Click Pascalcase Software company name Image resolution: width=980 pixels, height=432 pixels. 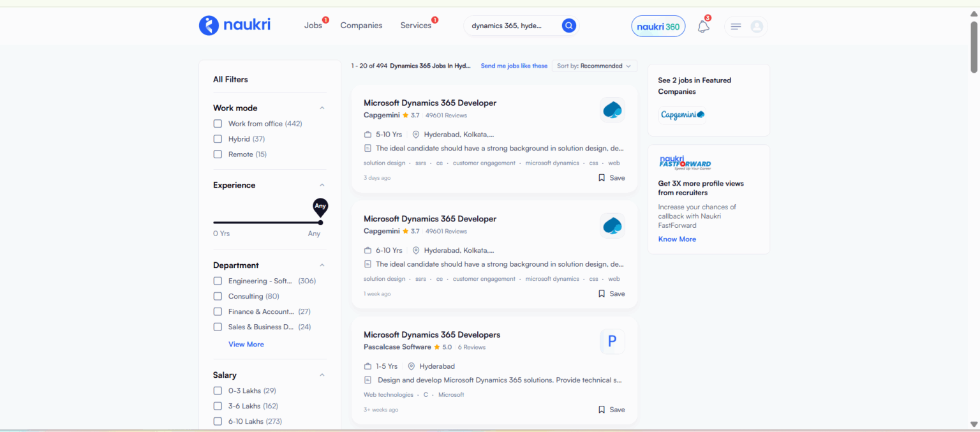pos(397,347)
